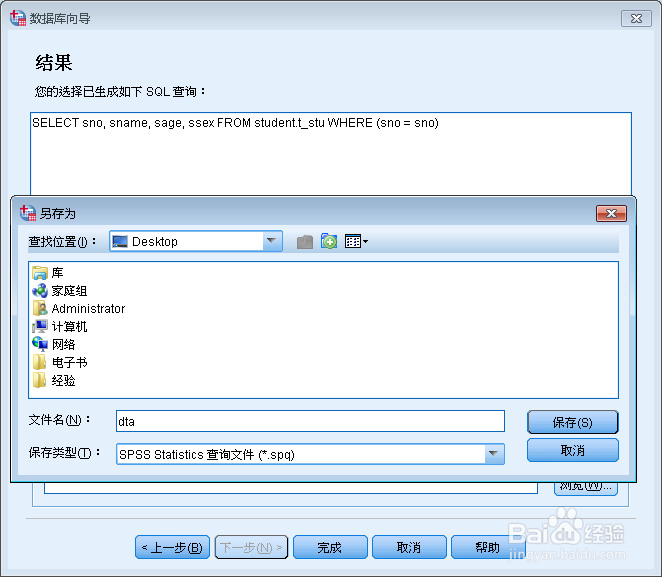
Task: Click 取消 in the Save As dialog
Action: (572, 450)
